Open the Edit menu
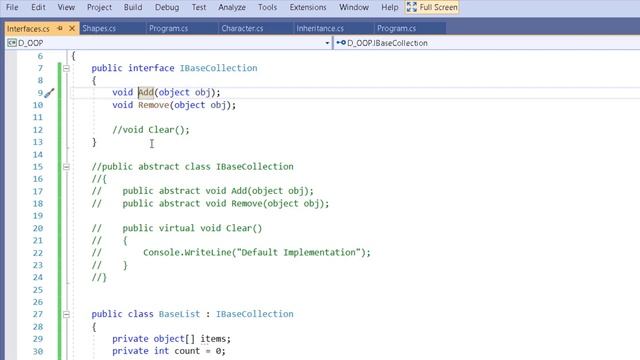 38,7
